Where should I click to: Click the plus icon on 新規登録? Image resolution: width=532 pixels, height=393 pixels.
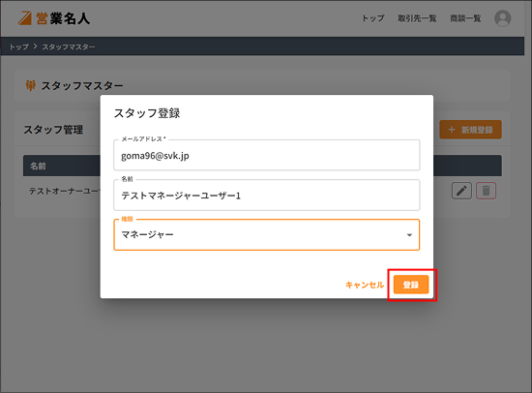pyautogui.click(x=452, y=130)
